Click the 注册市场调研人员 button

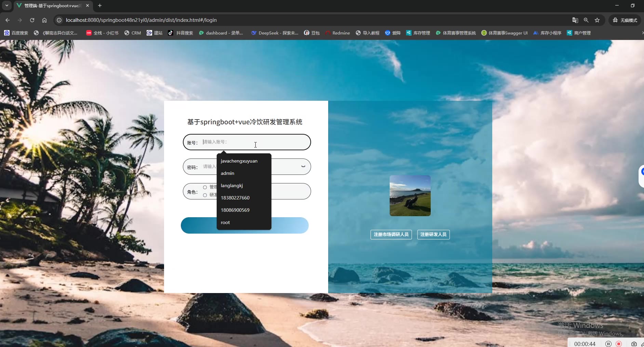[391, 235]
